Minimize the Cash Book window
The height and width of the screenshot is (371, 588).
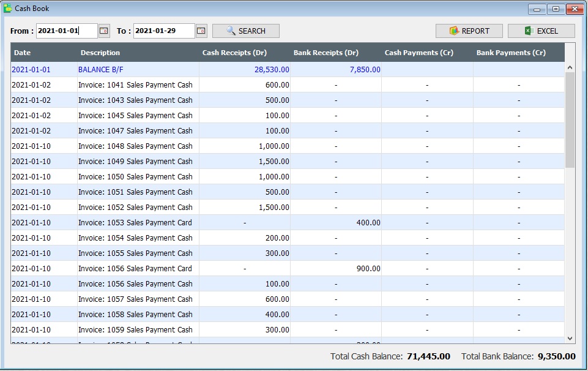(x=537, y=9)
